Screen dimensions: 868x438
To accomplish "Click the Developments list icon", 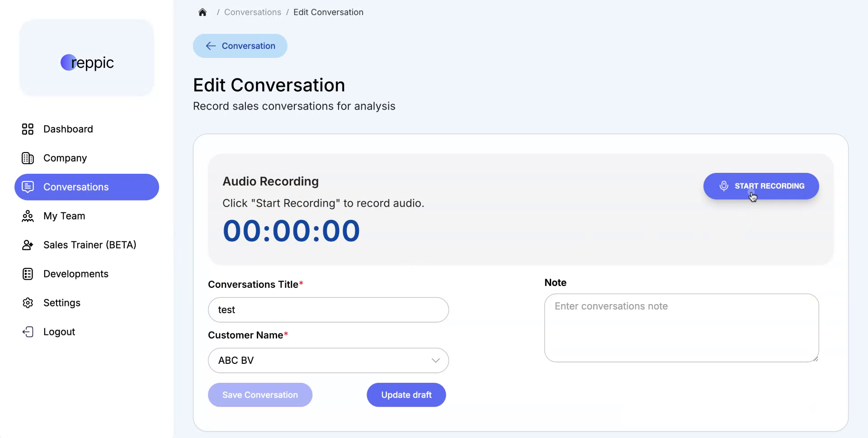I will tap(28, 274).
